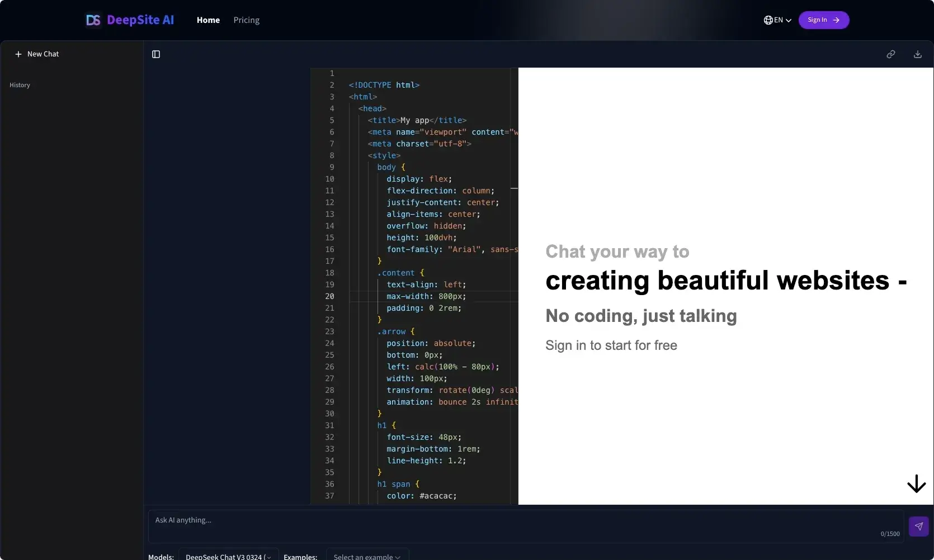The width and height of the screenshot is (934, 560).
Task: Open the Pricing page
Action: coord(246,20)
